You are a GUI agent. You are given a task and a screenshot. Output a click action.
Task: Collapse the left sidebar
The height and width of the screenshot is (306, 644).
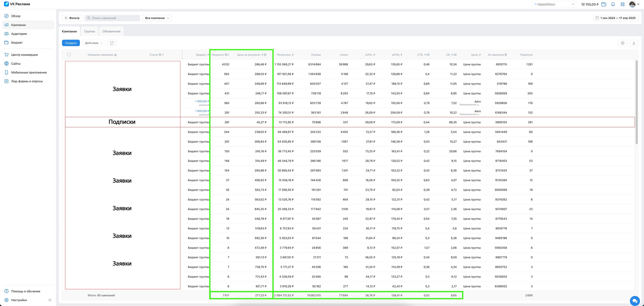tap(50, 300)
